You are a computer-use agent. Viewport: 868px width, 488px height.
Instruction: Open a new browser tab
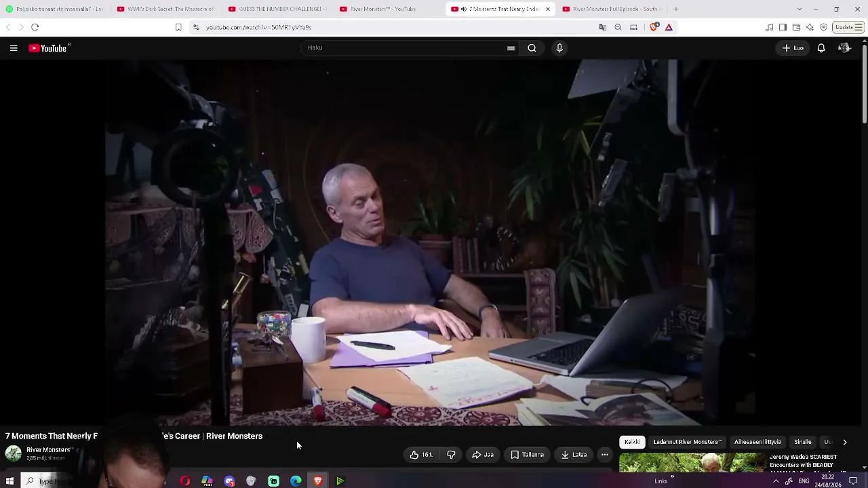675,9
